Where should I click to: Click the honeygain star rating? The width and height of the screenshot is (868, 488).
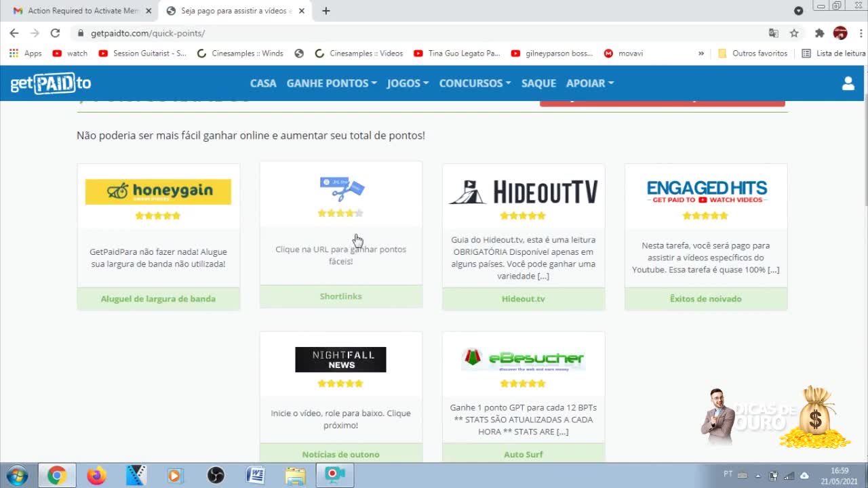tap(158, 216)
